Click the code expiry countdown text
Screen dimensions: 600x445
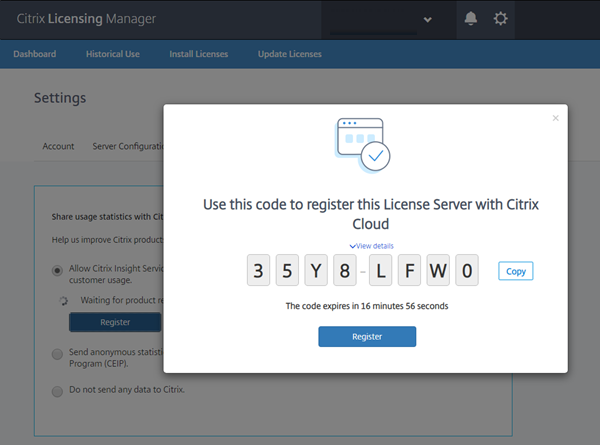coord(367,306)
